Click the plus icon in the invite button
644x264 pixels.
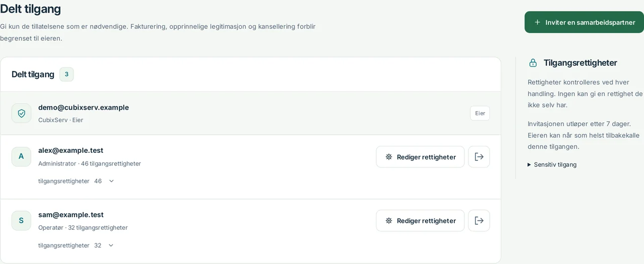click(x=537, y=22)
